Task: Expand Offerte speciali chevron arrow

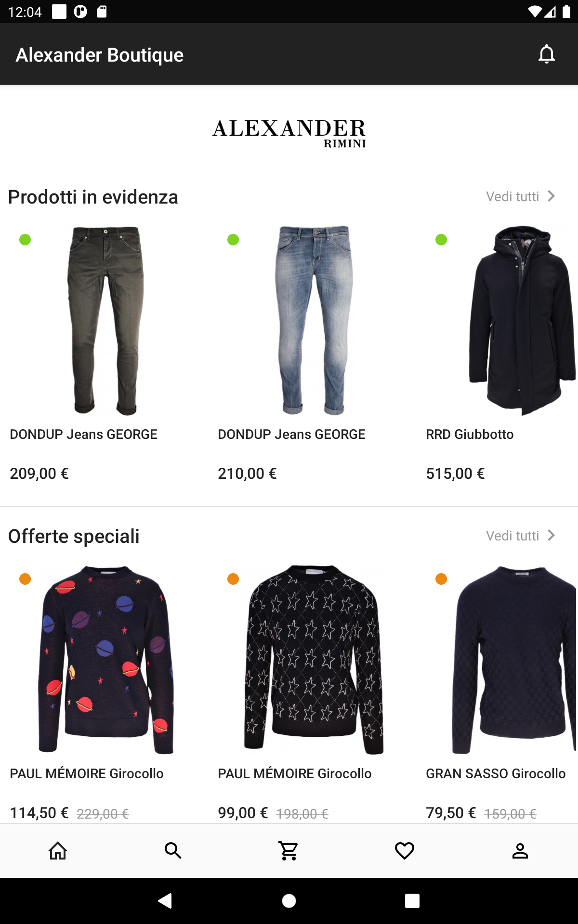Action: point(552,536)
